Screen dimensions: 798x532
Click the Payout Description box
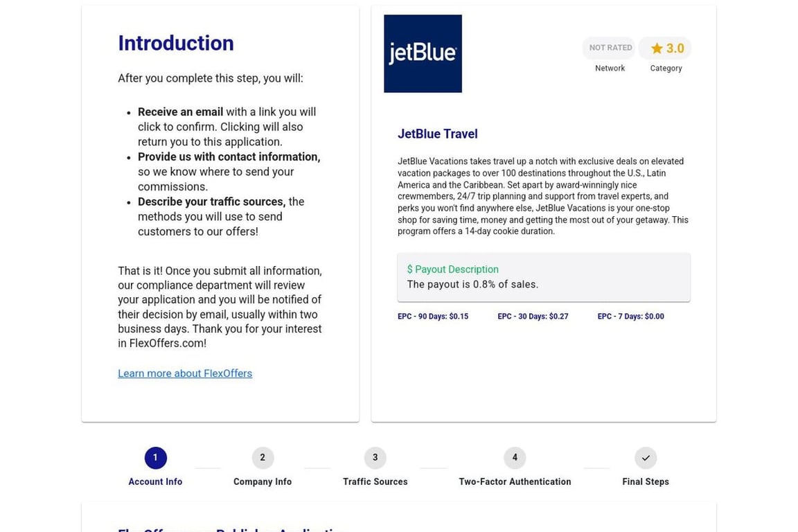(544, 277)
